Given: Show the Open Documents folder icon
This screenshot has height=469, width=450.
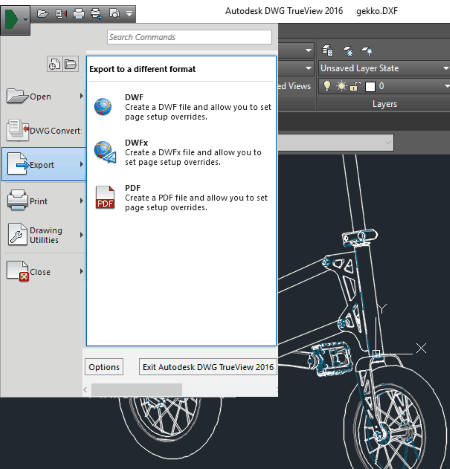Looking at the screenshot, I should [71, 64].
